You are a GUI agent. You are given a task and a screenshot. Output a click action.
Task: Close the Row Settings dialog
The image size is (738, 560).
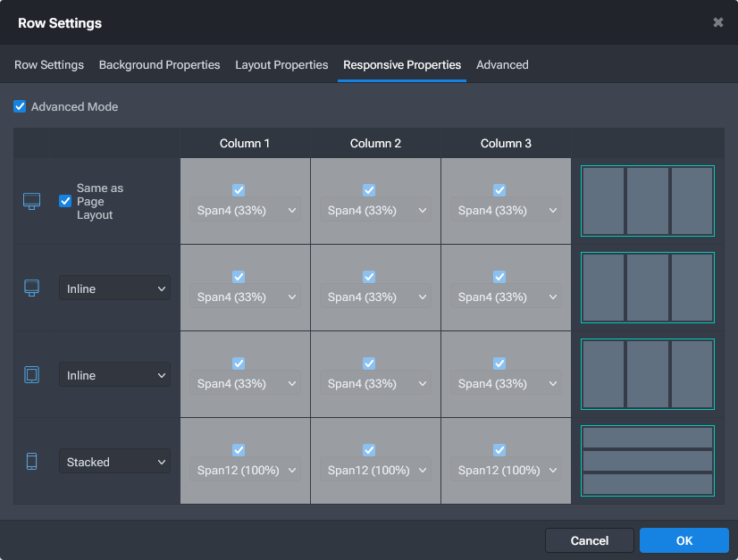pyautogui.click(x=718, y=22)
